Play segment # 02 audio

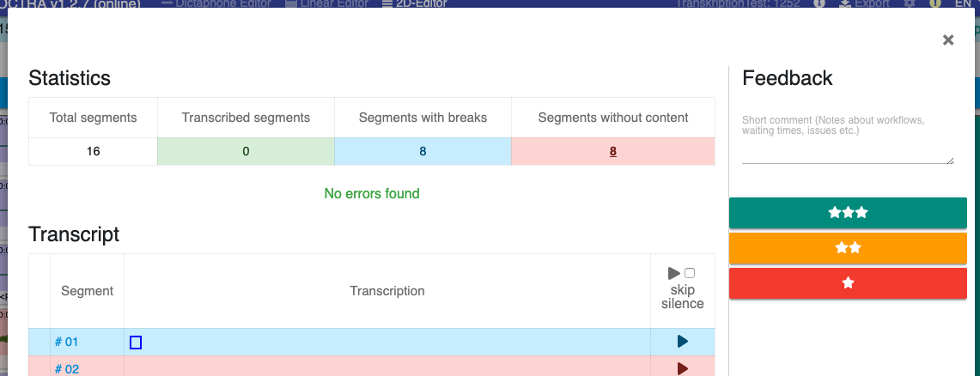pos(683,369)
